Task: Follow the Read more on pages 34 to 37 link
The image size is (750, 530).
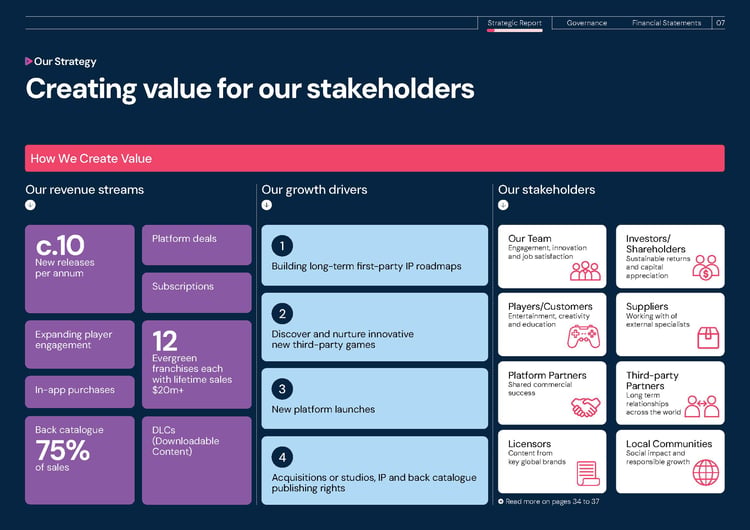Action: point(549,501)
